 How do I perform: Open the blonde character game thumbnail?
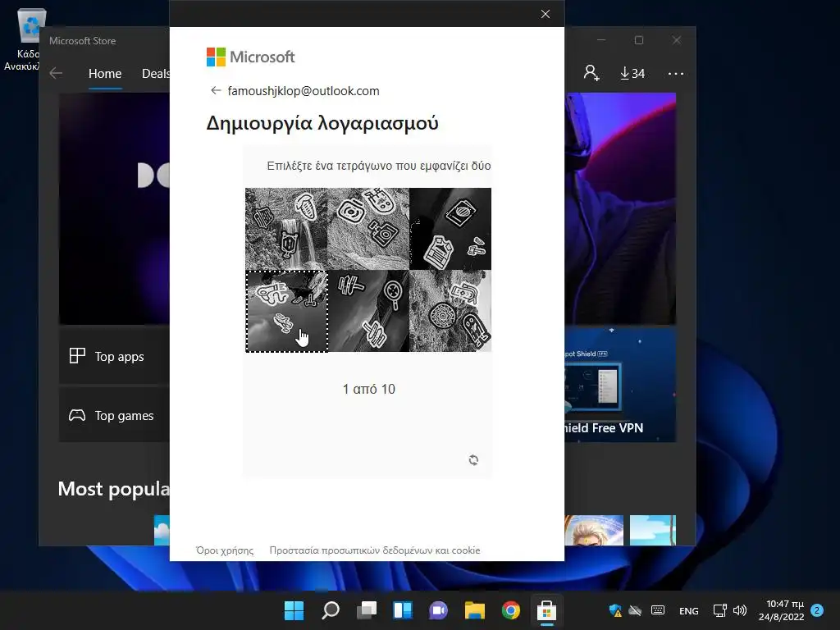pos(594,531)
